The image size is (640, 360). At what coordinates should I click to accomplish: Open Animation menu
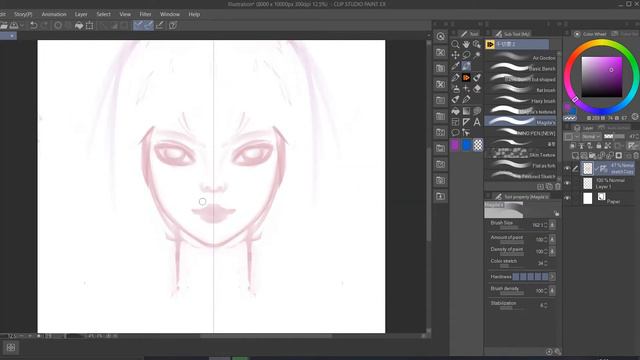tap(54, 14)
